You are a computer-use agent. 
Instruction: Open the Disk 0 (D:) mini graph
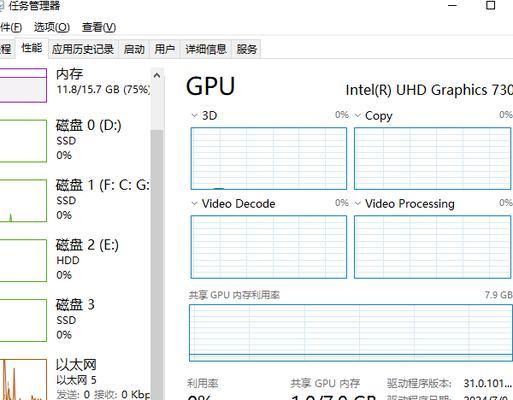pos(23,141)
